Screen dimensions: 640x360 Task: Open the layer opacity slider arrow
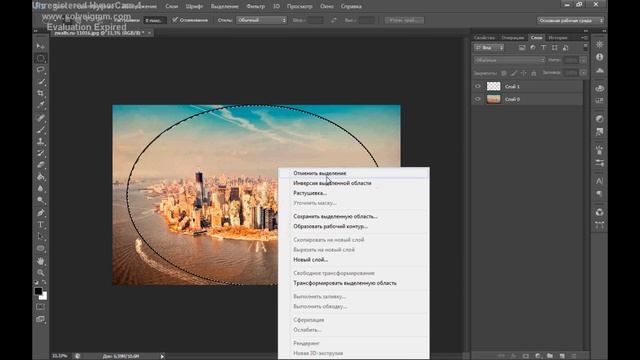583,60
